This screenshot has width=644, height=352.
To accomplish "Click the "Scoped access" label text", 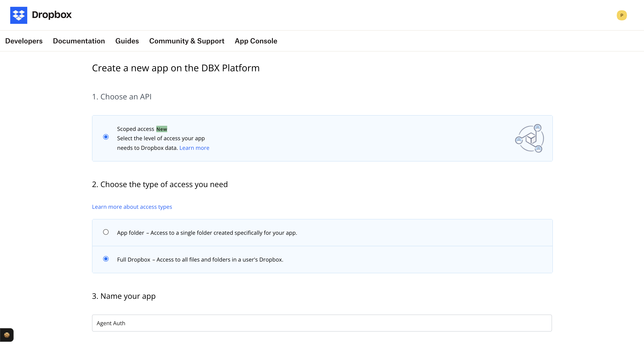I will [135, 129].
